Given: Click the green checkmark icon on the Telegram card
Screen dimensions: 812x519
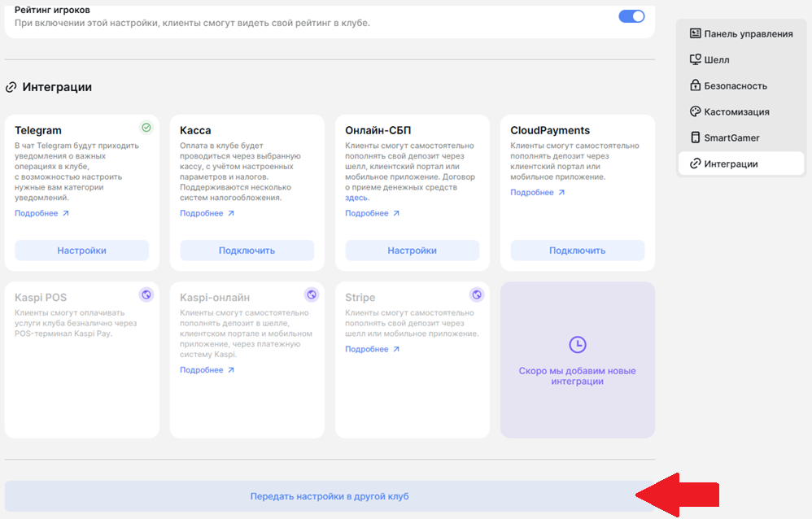Looking at the screenshot, I should coord(146,128).
